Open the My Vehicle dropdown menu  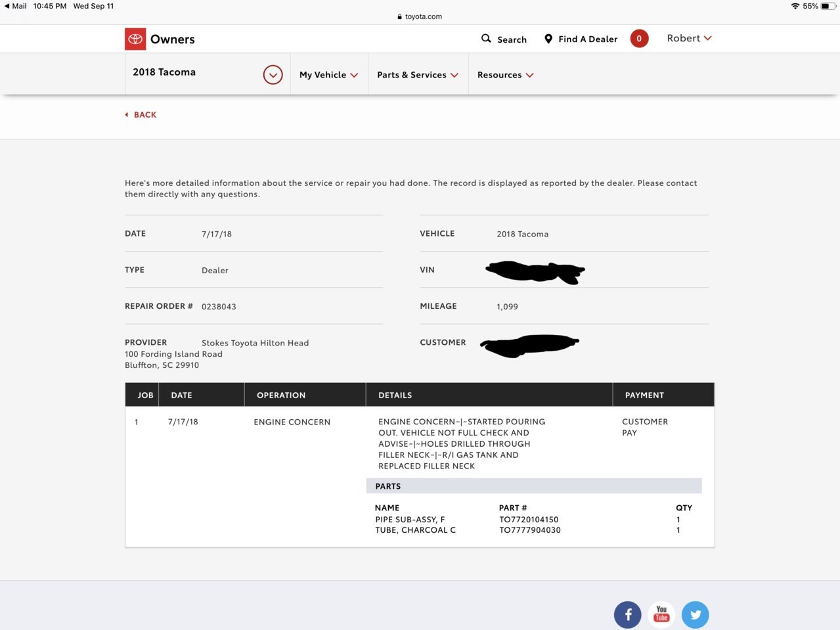(328, 75)
